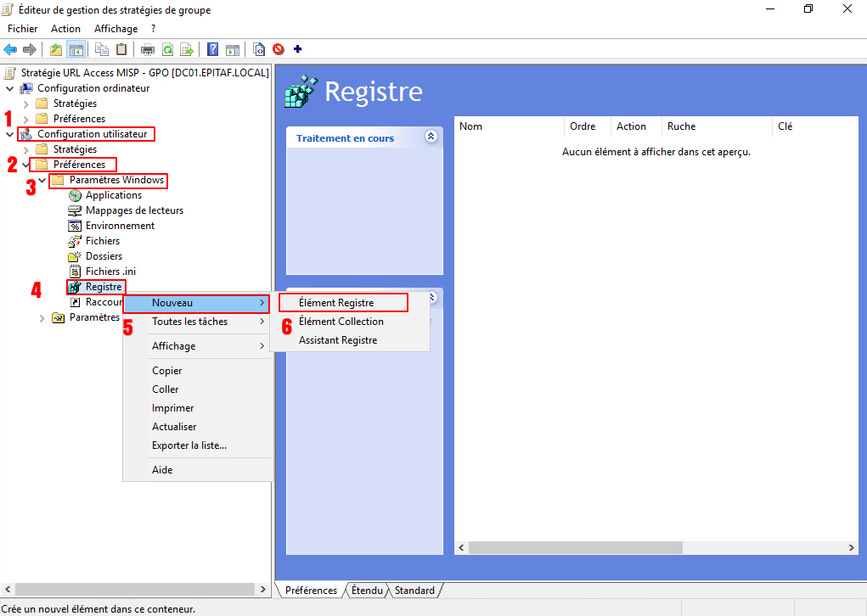Click the blue Help question mark icon
867x616 pixels.
[x=213, y=49]
